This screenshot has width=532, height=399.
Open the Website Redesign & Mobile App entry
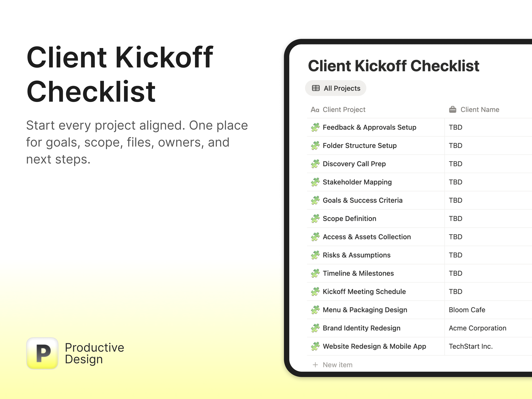point(374,346)
